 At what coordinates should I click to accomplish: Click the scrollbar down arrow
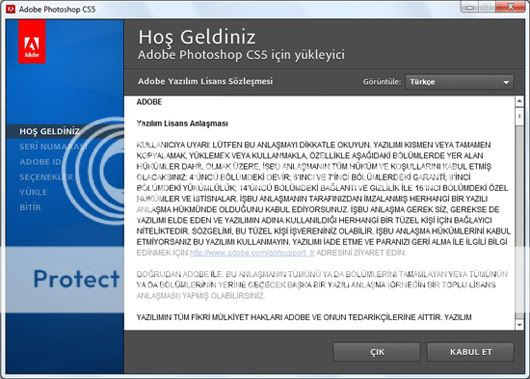point(520,325)
